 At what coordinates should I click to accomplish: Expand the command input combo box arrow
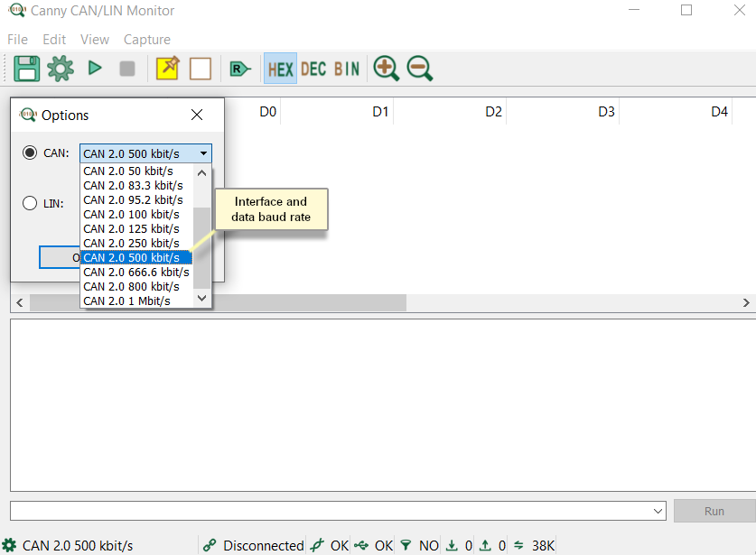[658, 511]
